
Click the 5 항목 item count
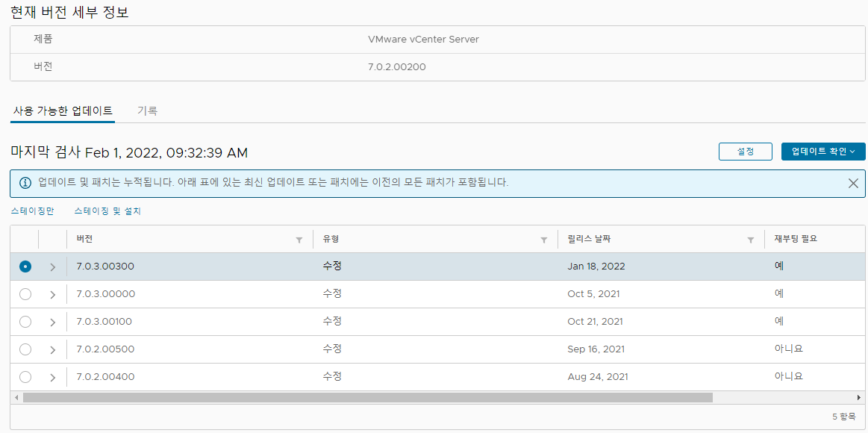[843, 416]
